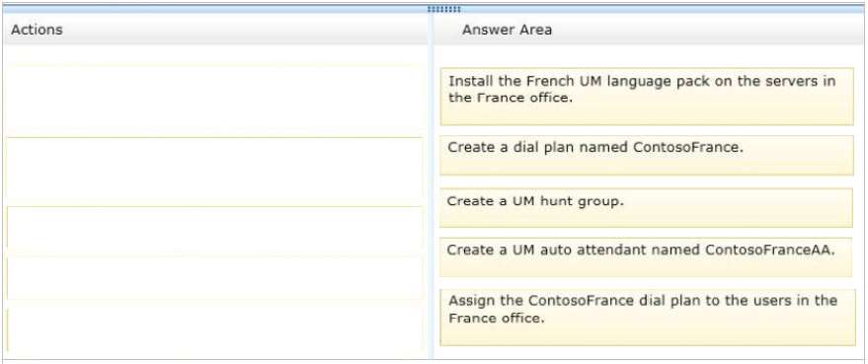Image resolution: width=868 pixels, height=364 pixels.
Task: Pick the Create a dial plan named ContosoFrance item
Action: pos(647,156)
